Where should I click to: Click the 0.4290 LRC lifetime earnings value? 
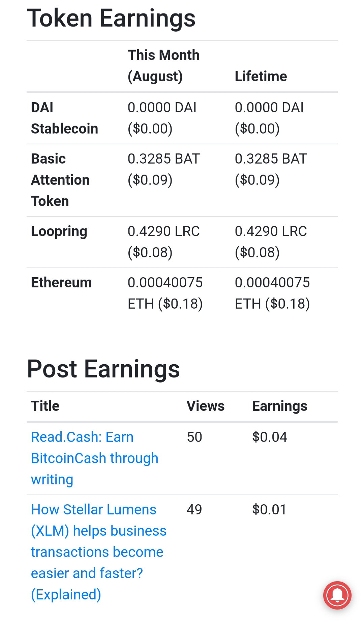[x=271, y=242]
